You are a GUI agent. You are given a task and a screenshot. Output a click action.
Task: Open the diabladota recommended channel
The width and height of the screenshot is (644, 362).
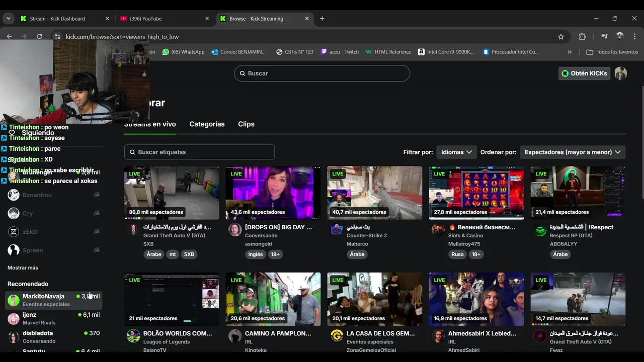pyautogui.click(x=53, y=337)
